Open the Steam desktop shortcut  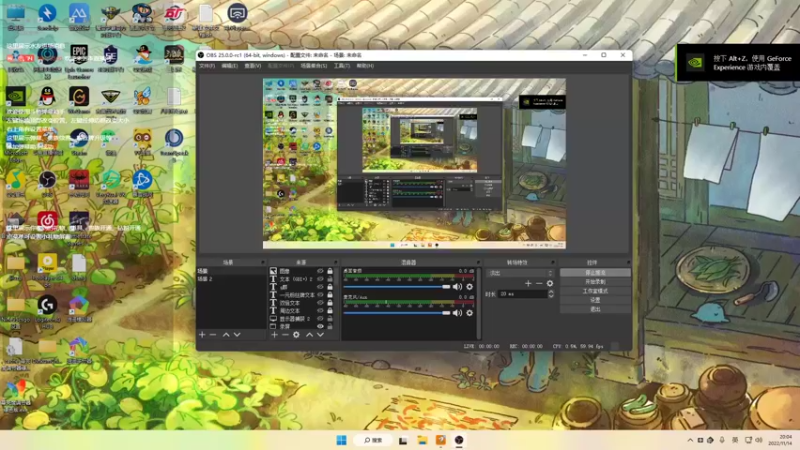(79, 141)
